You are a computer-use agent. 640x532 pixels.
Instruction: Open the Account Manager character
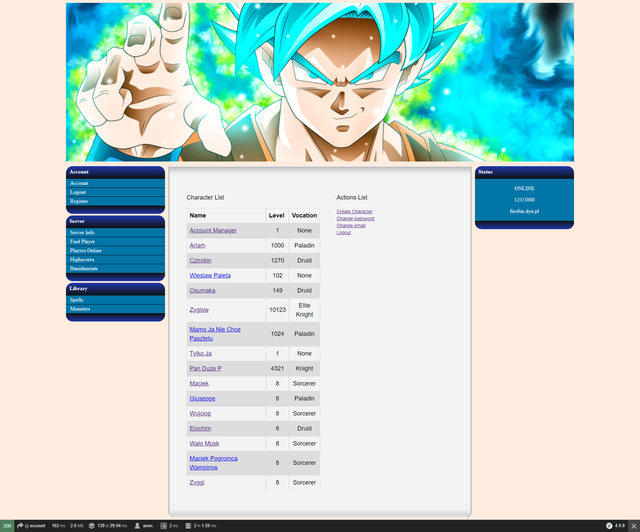coord(213,230)
